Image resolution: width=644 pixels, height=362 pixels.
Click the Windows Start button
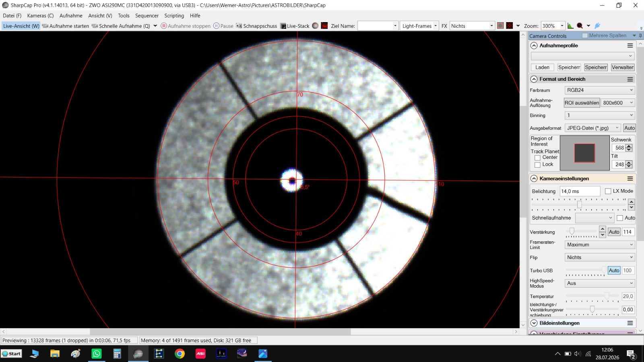[11, 354]
